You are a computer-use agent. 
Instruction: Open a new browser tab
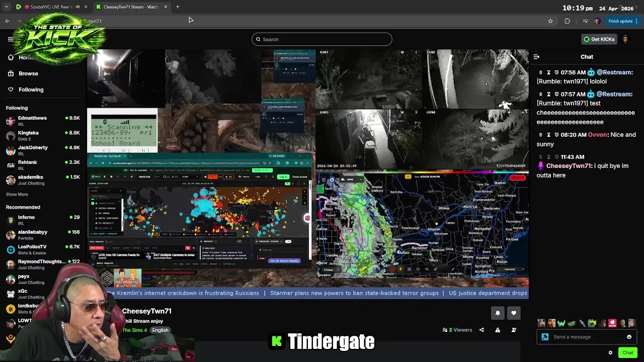point(178,7)
